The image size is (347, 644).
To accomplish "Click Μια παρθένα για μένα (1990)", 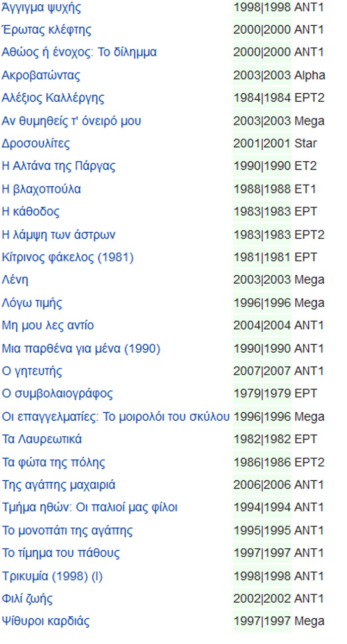I will [x=81, y=349].
